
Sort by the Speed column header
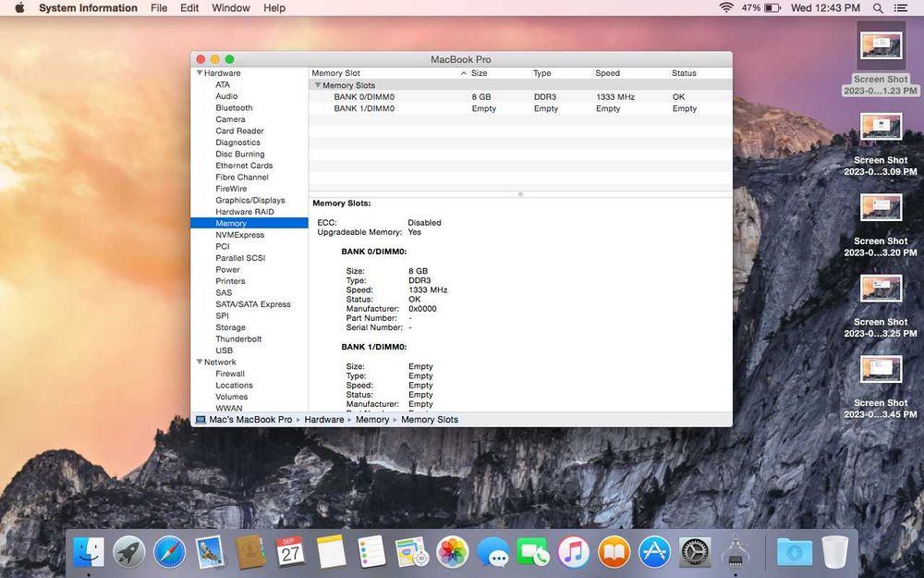(x=630, y=73)
